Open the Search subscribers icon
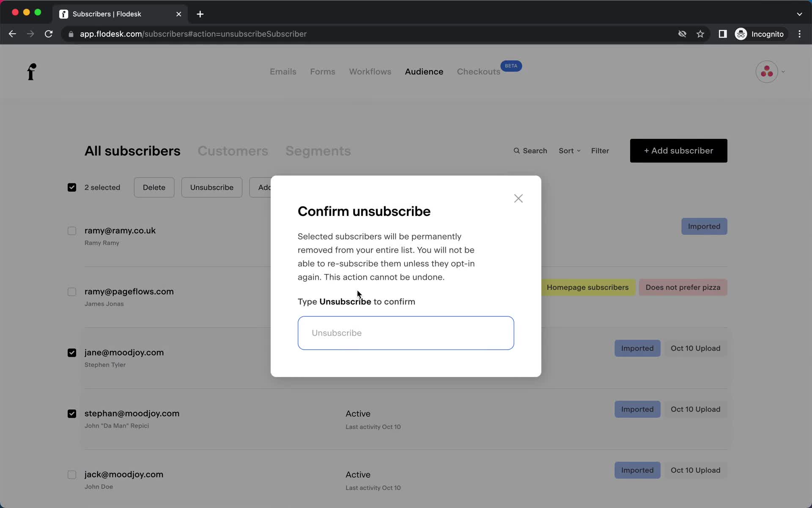812x508 pixels. click(517, 150)
